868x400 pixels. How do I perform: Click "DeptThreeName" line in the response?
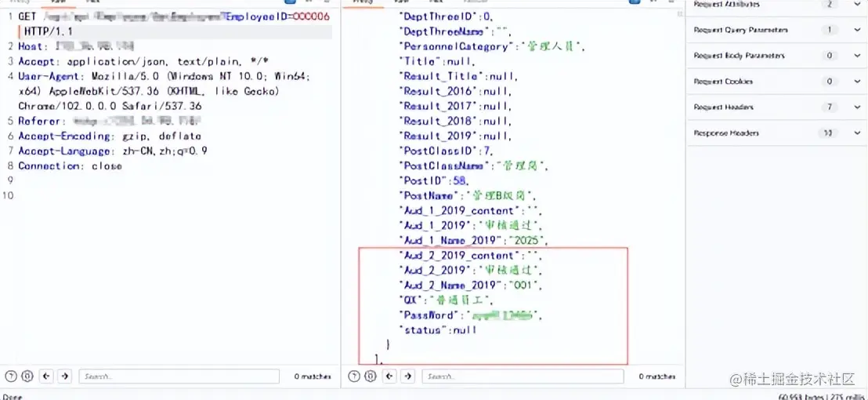pyautogui.click(x=454, y=31)
